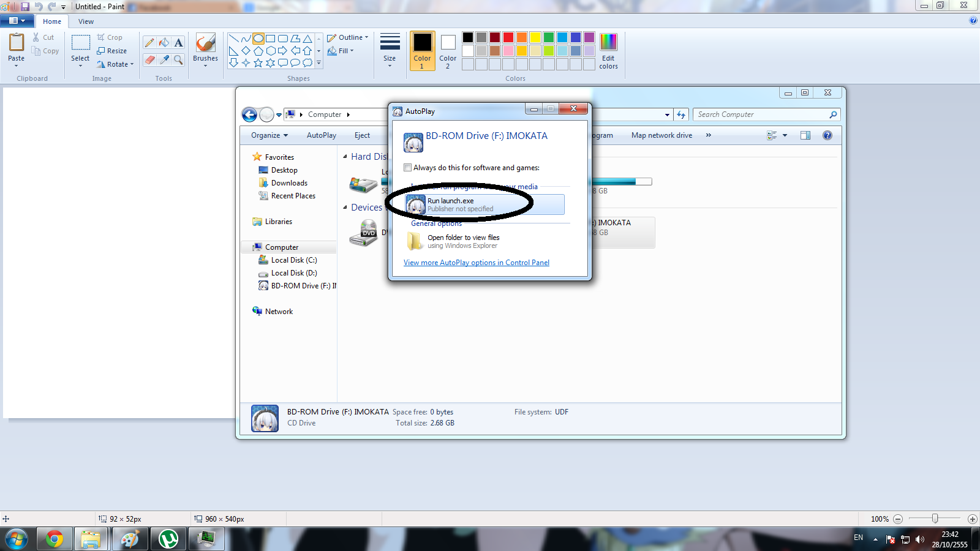The width and height of the screenshot is (980, 551).
Task: Click the volume speaker tray icon
Action: [x=919, y=539]
